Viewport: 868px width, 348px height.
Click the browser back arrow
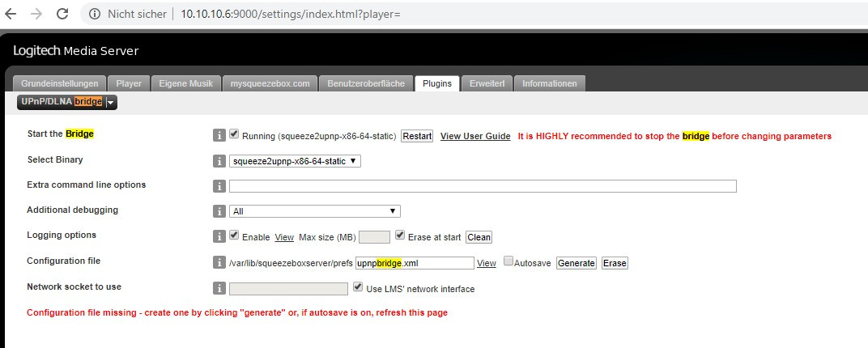(x=10, y=14)
